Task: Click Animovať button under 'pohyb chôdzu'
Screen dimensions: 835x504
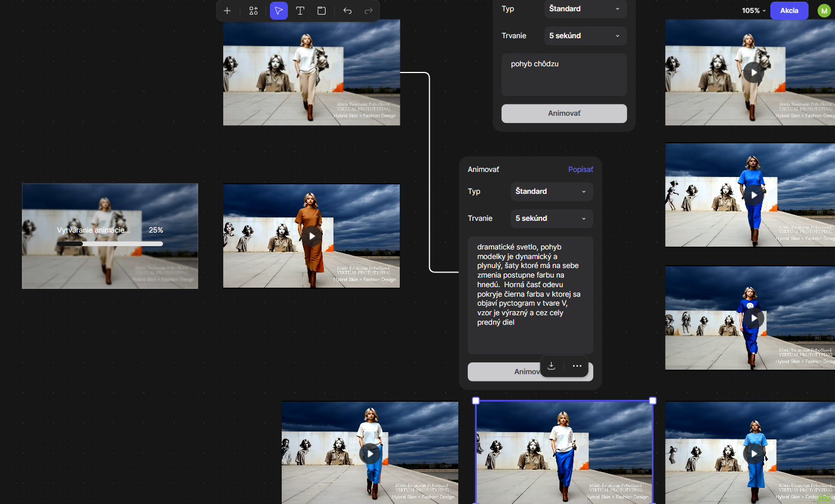Action: [x=564, y=113]
